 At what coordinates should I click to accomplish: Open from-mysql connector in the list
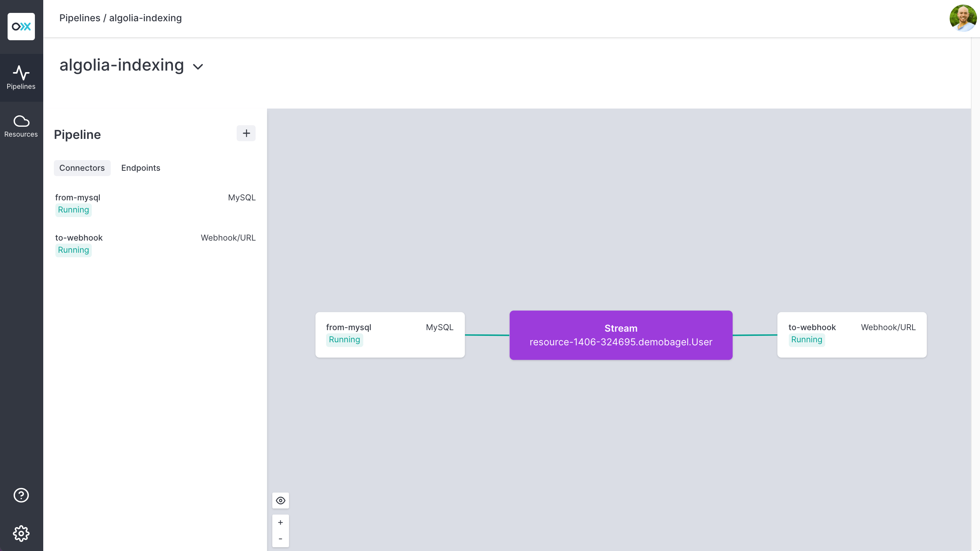[x=78, y=197]
